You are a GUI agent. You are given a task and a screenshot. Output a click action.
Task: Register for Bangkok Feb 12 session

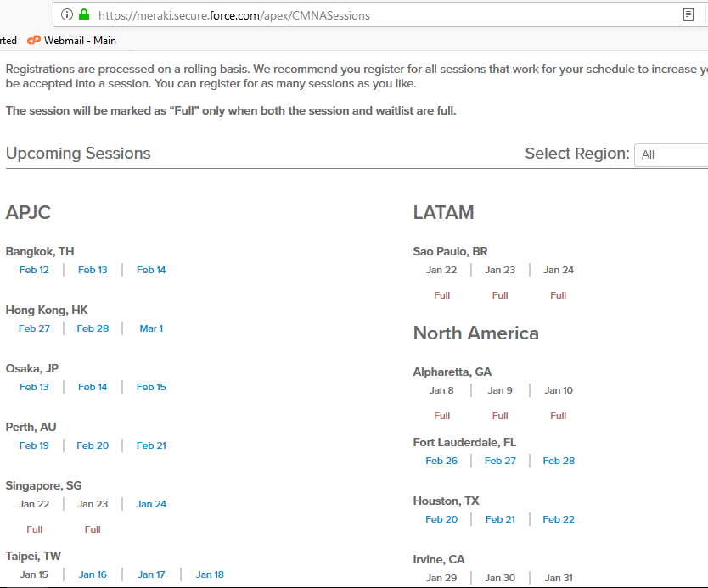point(34,269)
